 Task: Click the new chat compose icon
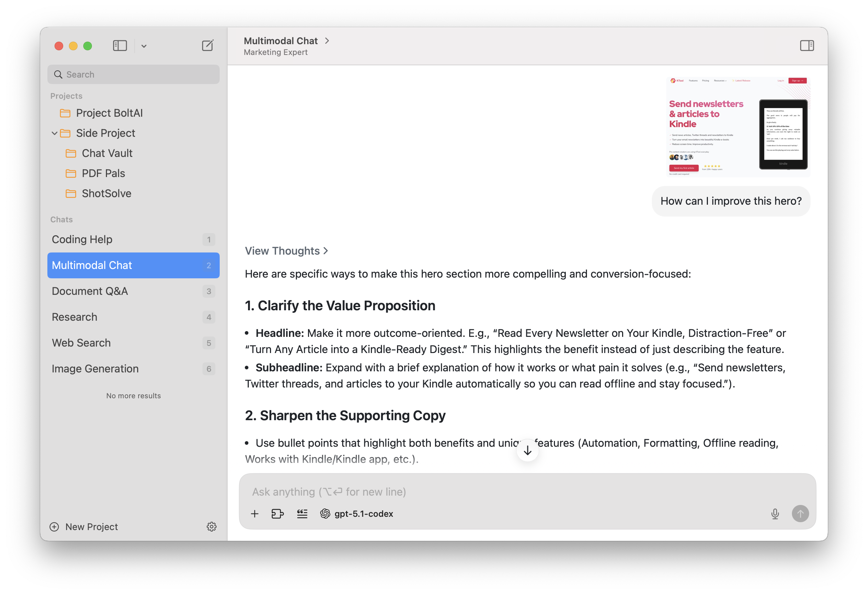point(207,46)
